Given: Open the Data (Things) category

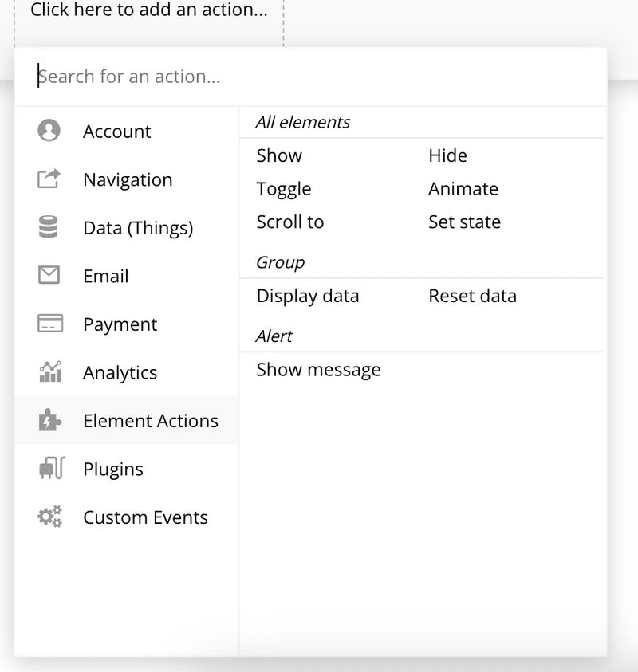Looking at the screenshot, I should 127,227.
